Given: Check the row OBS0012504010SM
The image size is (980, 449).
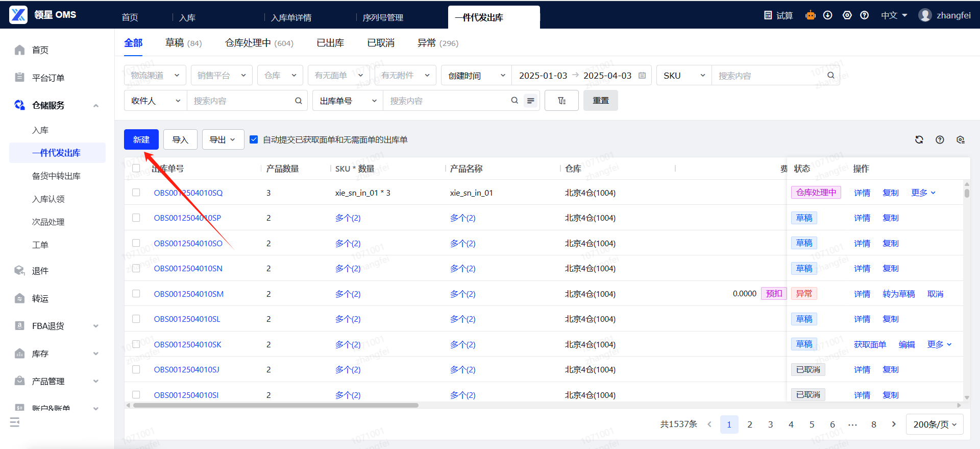Looking at the screenshot, I should [136, 294].
